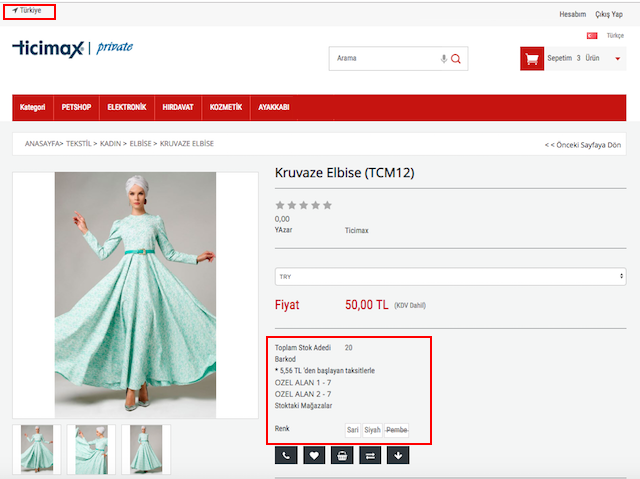Select the middle dress thumbnail image

(x=91, y=449)
